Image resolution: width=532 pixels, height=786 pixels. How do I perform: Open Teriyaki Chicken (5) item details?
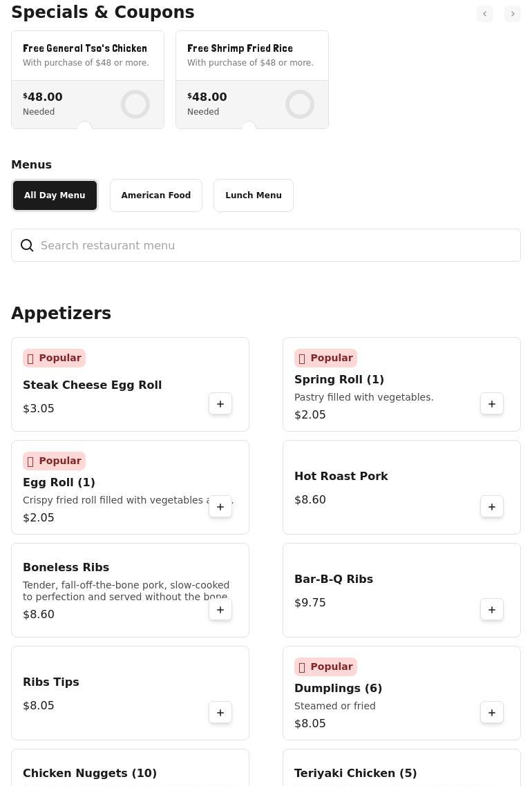[x=356, y=773]
